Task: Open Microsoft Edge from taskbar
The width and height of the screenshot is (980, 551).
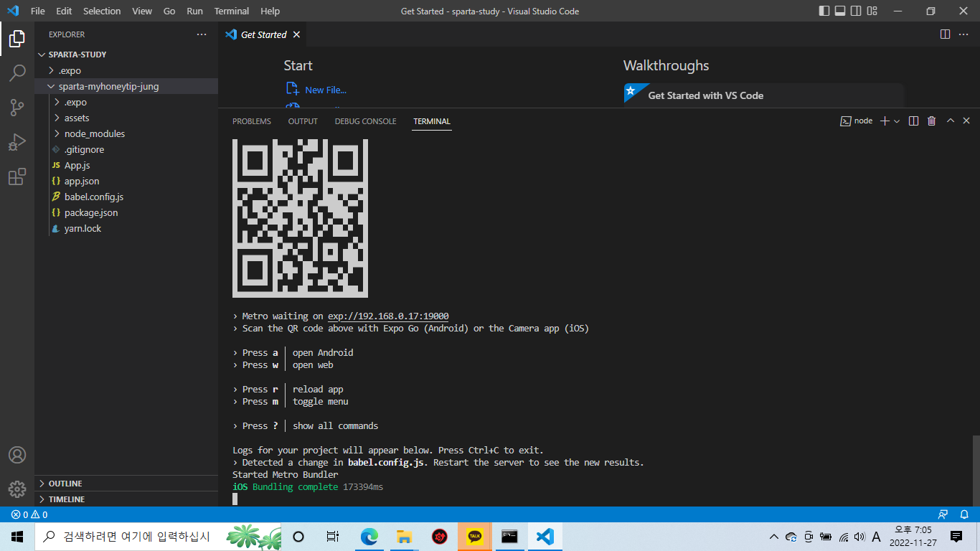Action: (369, 537)
